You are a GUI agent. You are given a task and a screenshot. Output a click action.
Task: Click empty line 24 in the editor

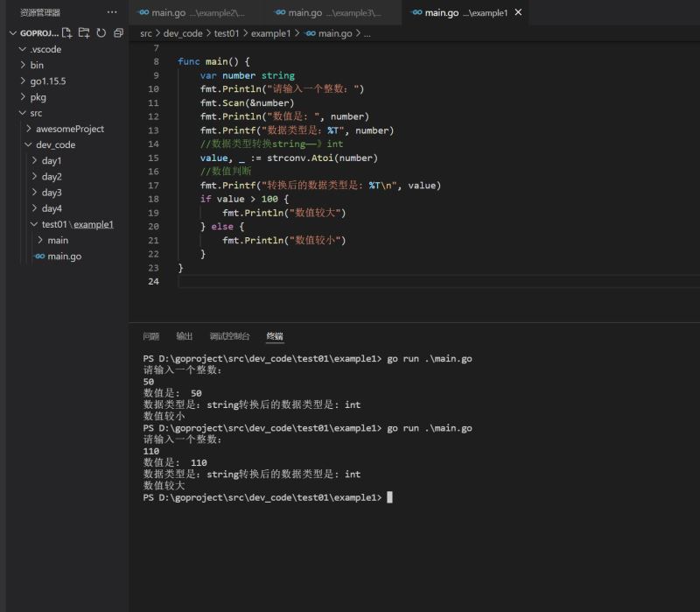pyautogui.click(x=438, y=281)
